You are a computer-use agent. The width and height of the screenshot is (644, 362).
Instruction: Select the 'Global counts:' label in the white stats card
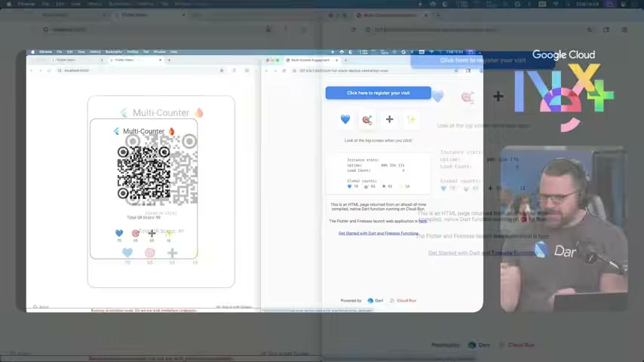coord(362,181)
